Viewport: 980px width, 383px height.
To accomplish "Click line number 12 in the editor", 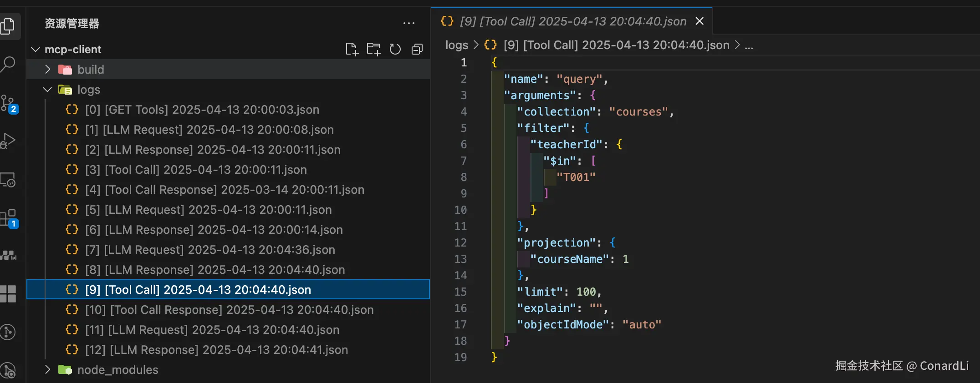I will pos(460,243).
